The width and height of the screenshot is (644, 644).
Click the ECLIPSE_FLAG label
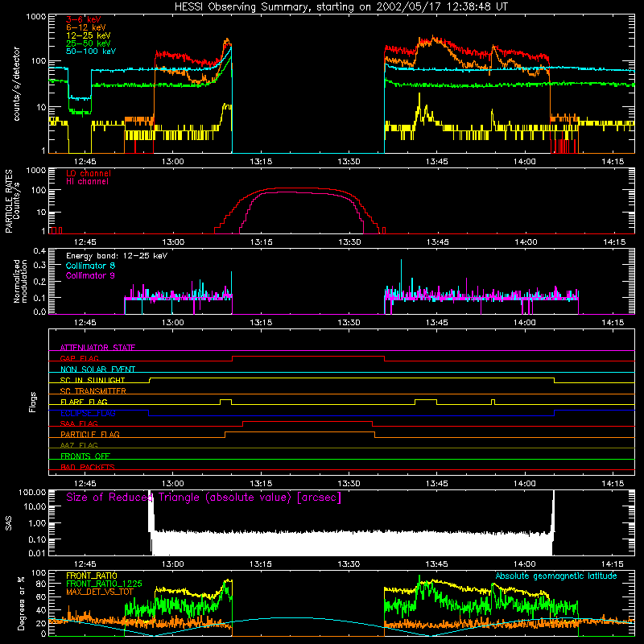(x=88, y=413)
